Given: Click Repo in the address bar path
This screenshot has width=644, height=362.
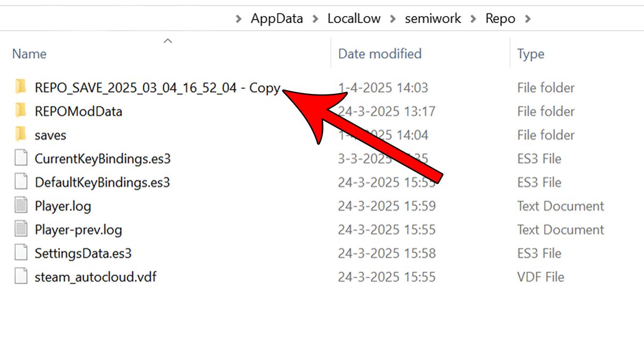Looking at the screenshot, I should [500, 19].
